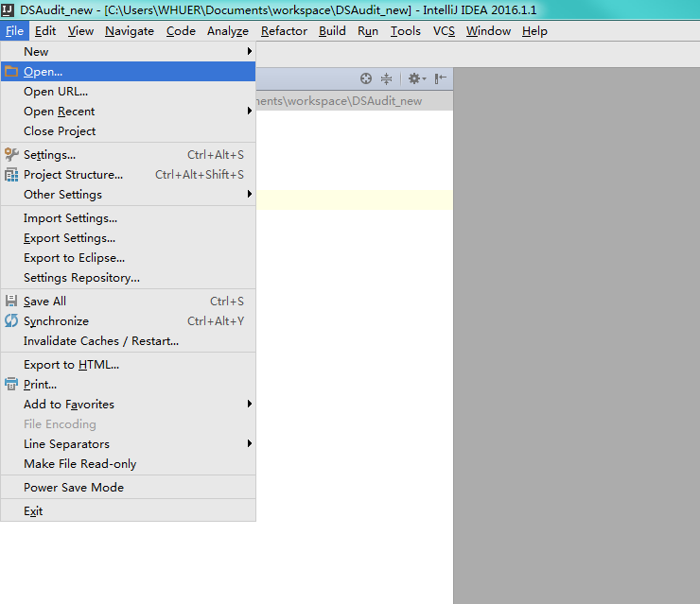Open Settings Repository...
Image resolution: width=700 pixels, height=604 pixels.
point(128,278)
